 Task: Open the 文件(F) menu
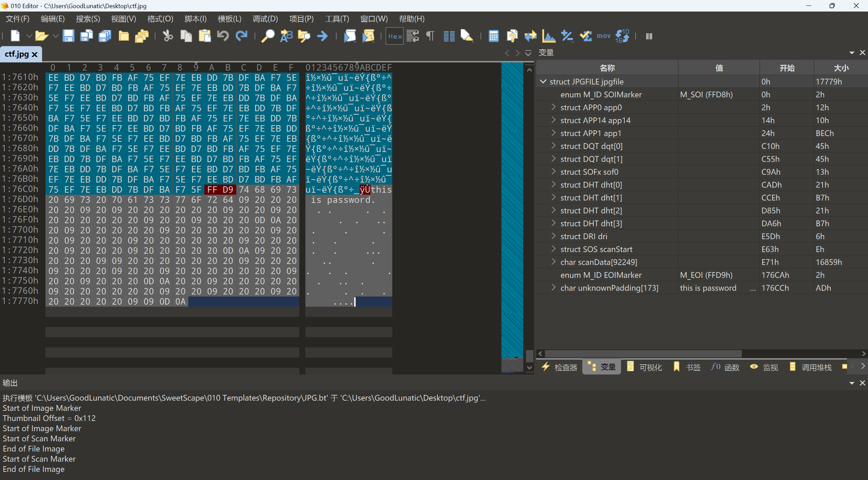pyautogui.click(x=18, y=19)
